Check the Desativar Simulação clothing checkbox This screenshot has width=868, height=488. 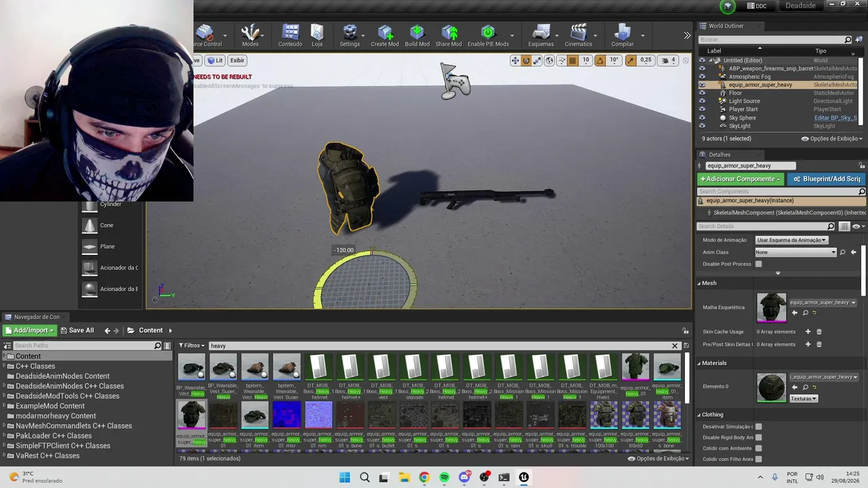tap(759, 426)
